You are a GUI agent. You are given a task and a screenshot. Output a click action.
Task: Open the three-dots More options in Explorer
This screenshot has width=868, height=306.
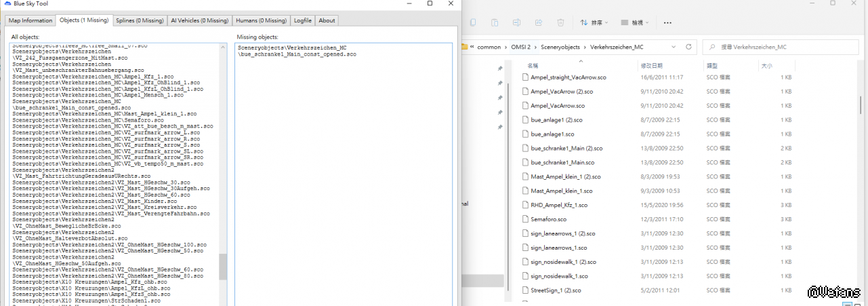tap(667, 22)
